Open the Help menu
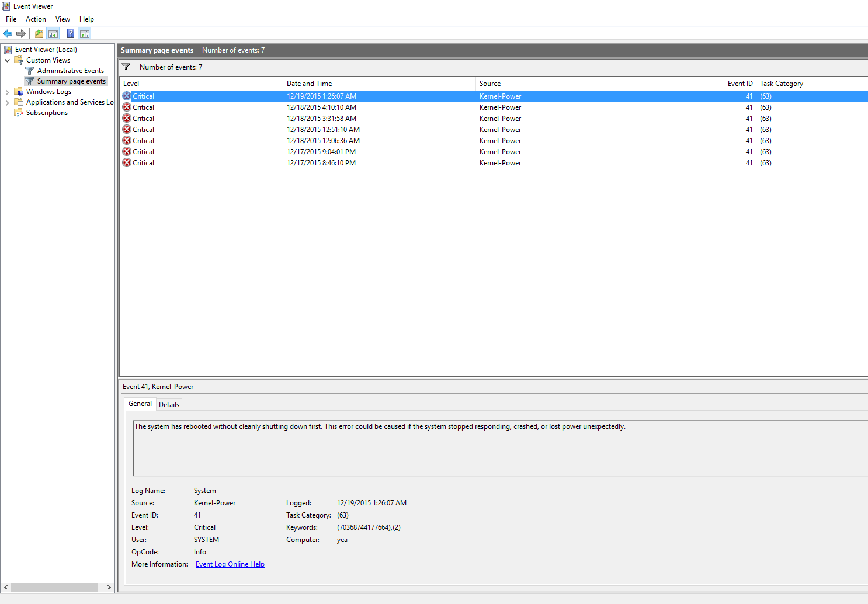Viewport: 868px width, 604px height. pyautogui.click(x=86, y=19)
